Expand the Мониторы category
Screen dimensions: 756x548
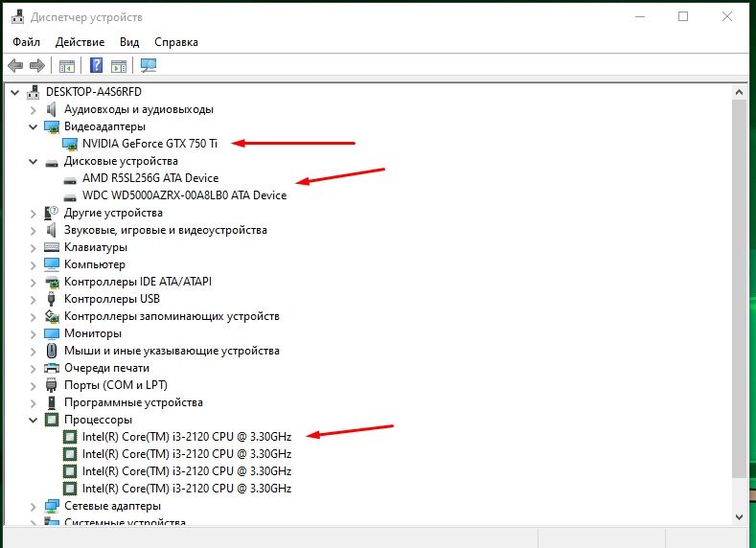tap(33, 333)
